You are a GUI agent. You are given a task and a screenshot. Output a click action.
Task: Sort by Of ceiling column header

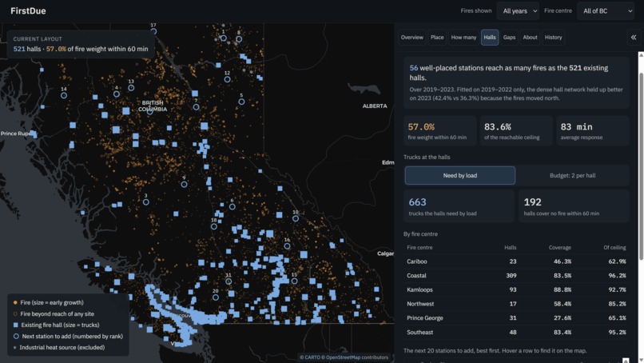click(x=614, y=248)
